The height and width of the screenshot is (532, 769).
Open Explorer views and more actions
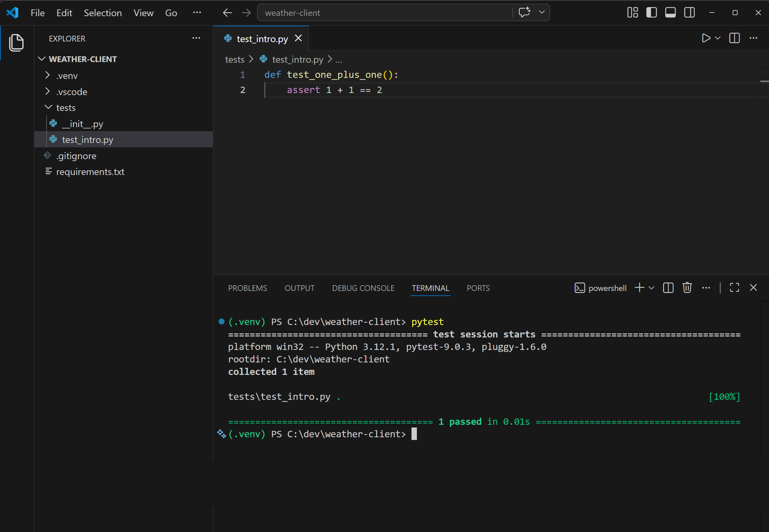coord(196,38)
